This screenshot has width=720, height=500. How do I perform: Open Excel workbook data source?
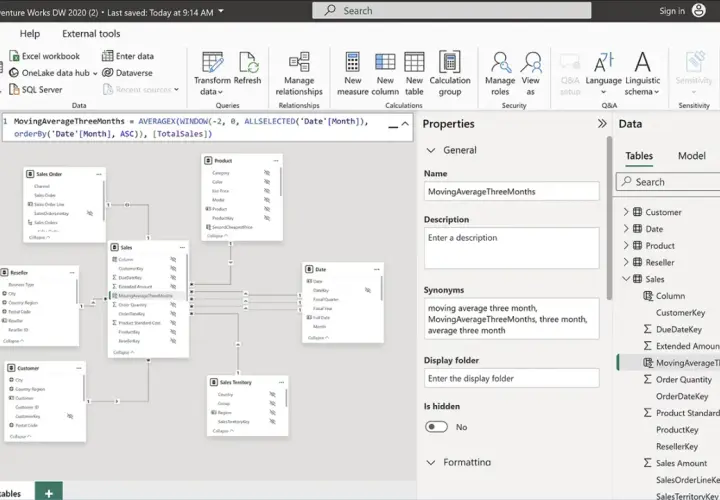click(45, 56)
